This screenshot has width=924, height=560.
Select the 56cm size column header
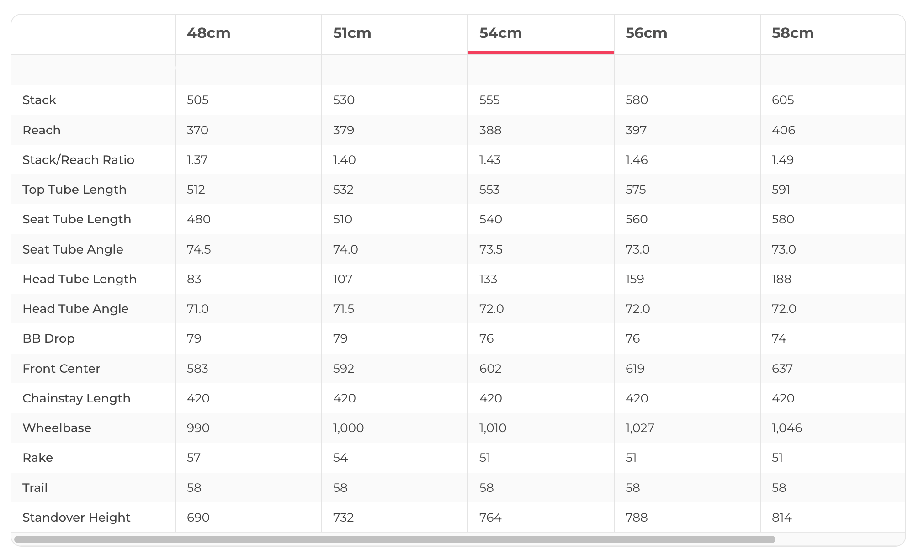(646, 33)
